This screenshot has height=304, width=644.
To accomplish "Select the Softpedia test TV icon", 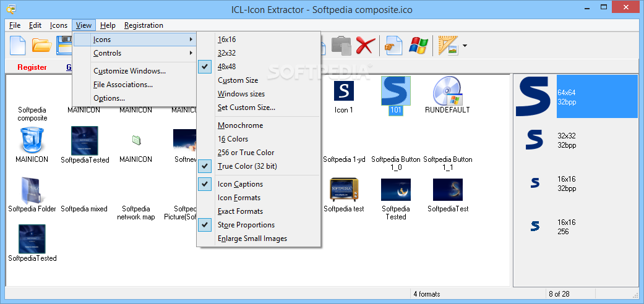I will [x=344, y=190].
